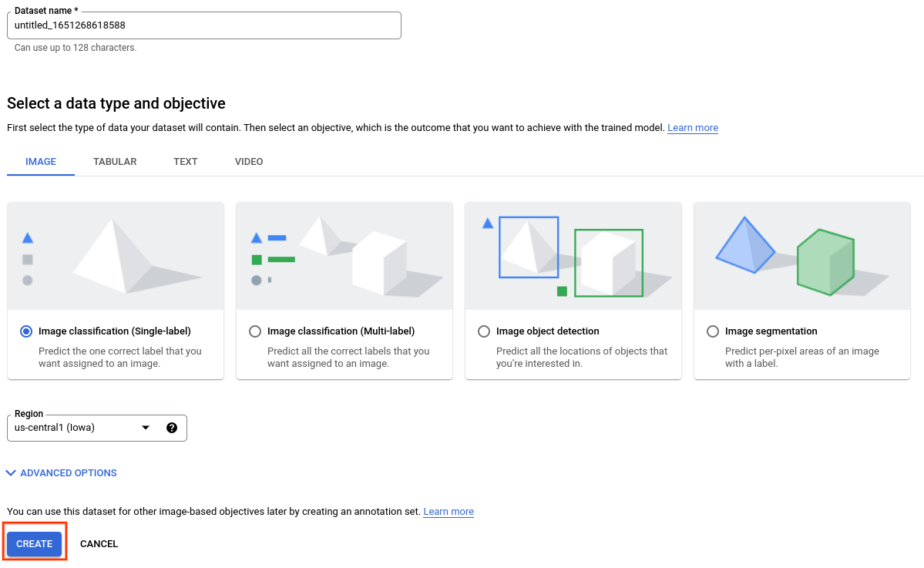Click the CANCEL button
Viewport: 924px width, 568px height.
tap(99, 543)
